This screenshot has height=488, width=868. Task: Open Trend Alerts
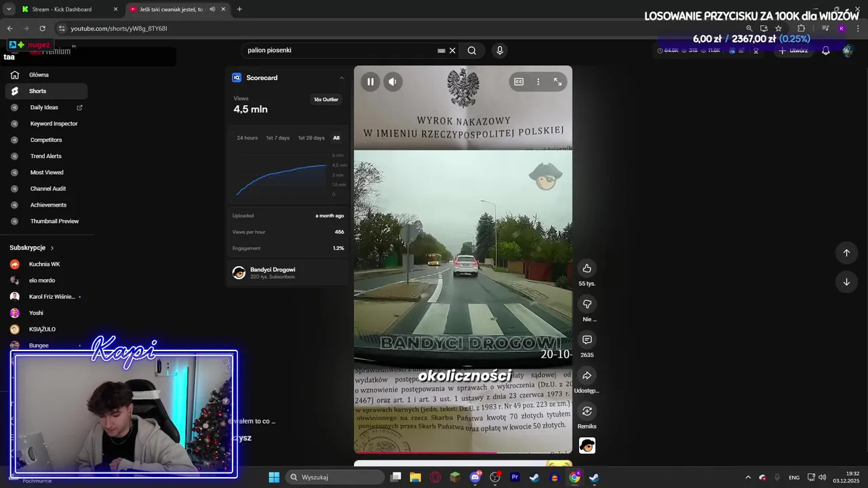(x=46, y=156)
